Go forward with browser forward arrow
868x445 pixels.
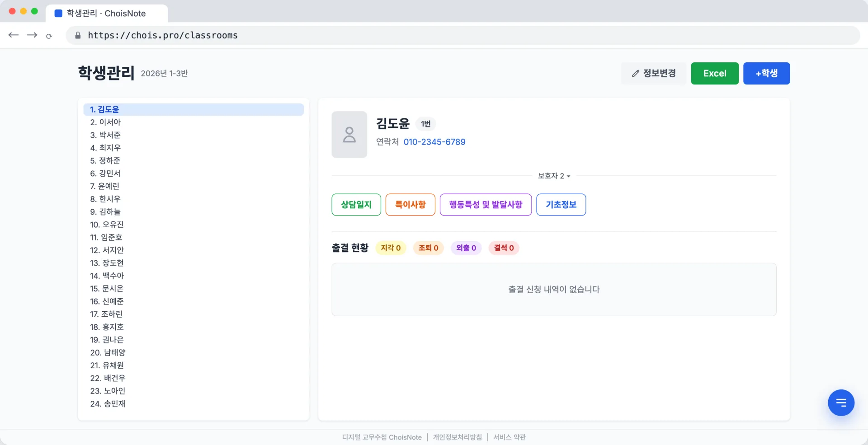(x=32, y=35)
